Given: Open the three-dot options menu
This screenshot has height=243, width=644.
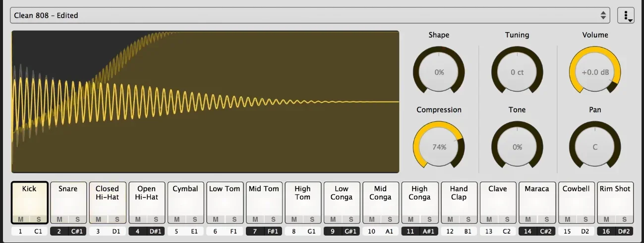Looking at the screenshot, I should [x=626, y=15].
